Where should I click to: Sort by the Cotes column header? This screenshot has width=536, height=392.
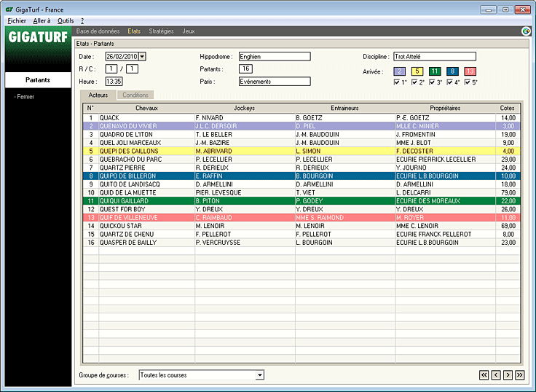pos(508,108)
